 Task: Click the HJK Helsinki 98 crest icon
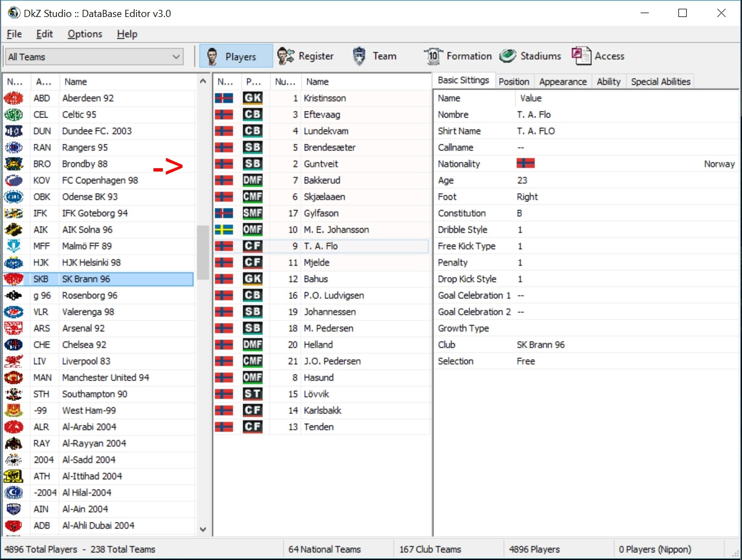point(14,262)
